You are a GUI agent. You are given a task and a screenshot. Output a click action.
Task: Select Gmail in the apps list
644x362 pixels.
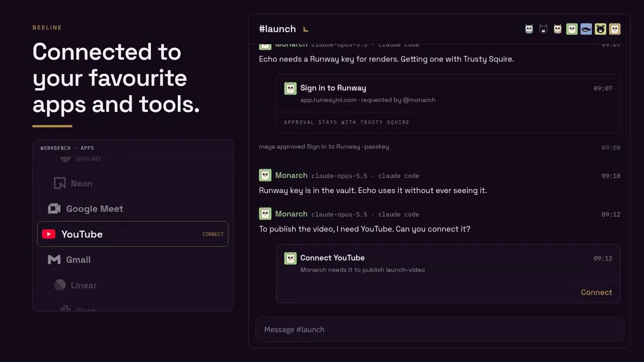pos(133,259)
